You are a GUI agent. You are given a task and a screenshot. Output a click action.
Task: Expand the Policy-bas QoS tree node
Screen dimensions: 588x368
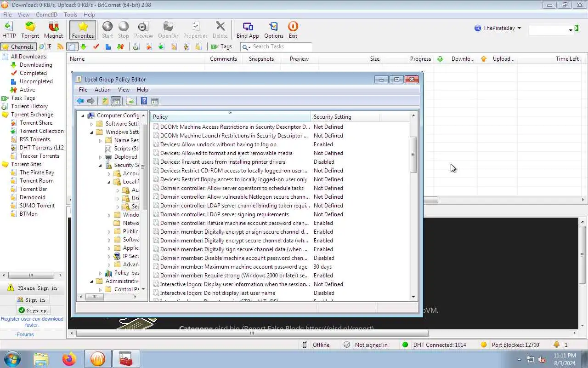pyautogui.click(x=100, y=273)
